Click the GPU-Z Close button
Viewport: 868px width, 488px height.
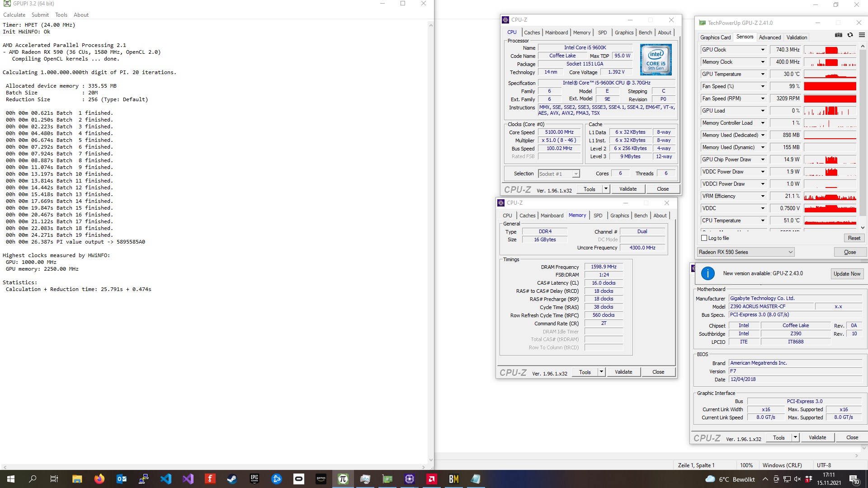[849, 252]
